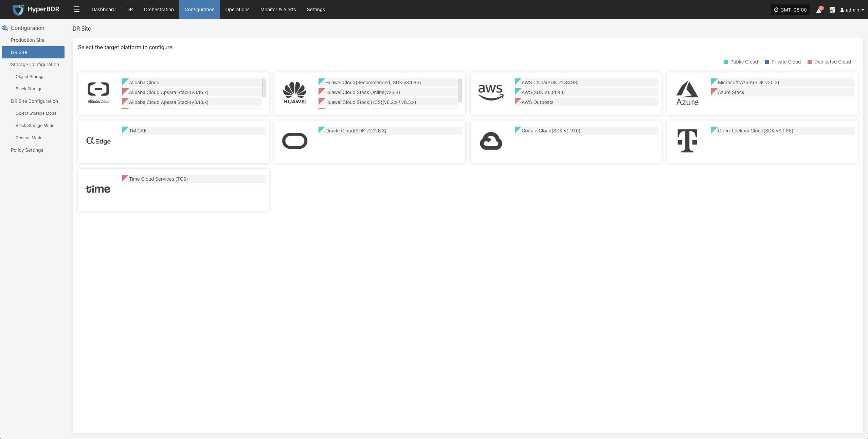Open Policy Settings in sidebar

[33, 150]
